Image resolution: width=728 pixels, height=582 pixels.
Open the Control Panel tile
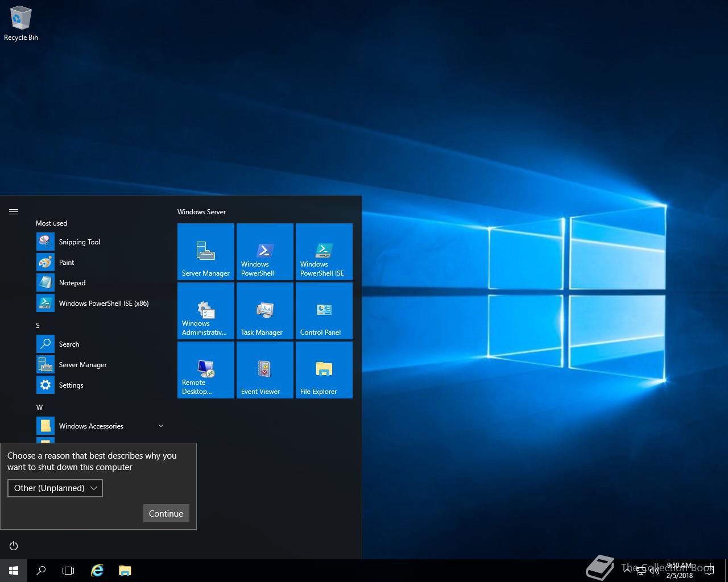(324, 311)
